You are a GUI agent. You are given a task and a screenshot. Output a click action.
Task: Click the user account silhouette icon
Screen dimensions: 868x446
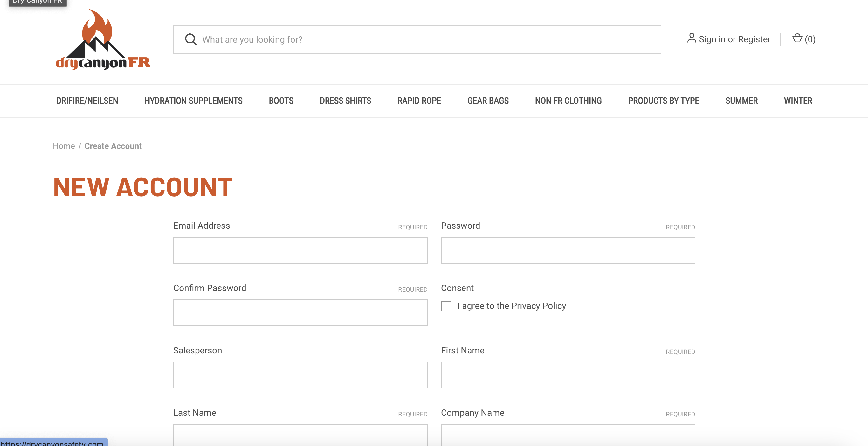point(692,38)
